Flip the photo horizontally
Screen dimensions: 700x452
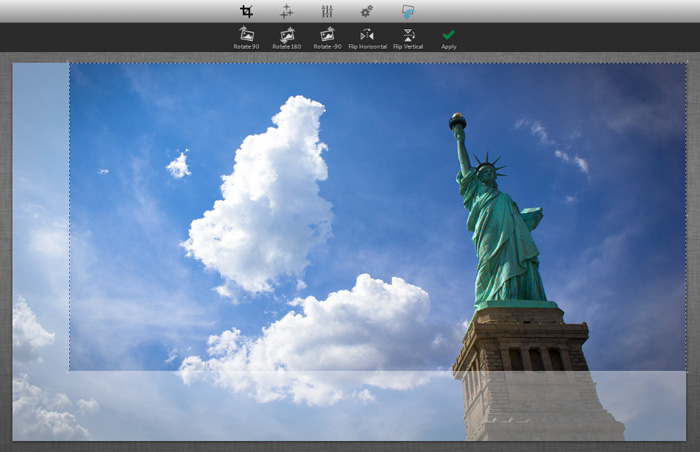coord(367,38)
